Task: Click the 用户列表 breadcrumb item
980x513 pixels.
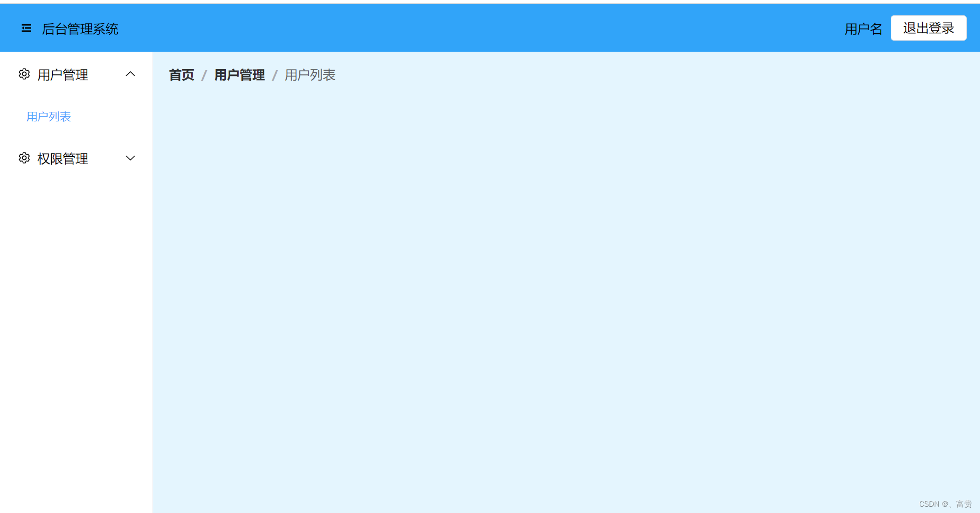Action: [x=310, y=75]
